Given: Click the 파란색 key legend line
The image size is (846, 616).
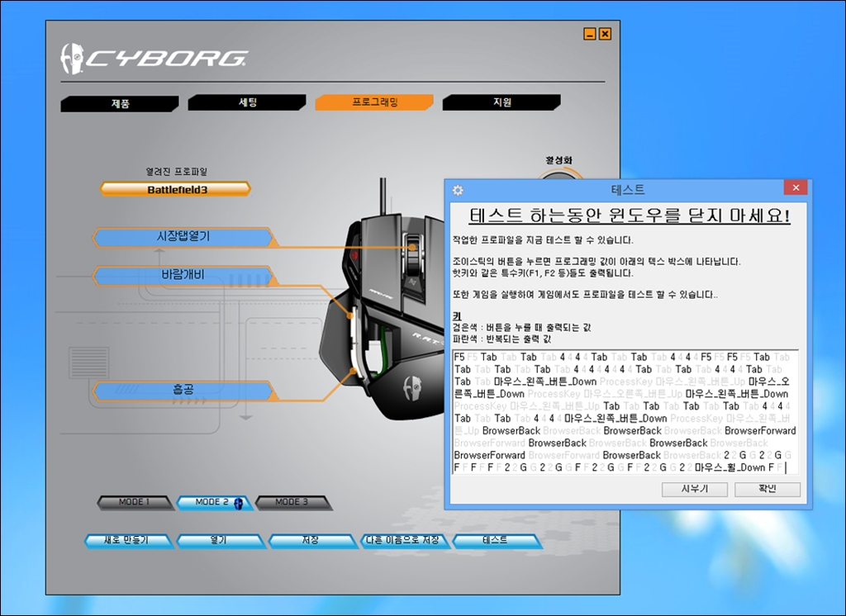Looking at the screenshot, I should 502,339.
